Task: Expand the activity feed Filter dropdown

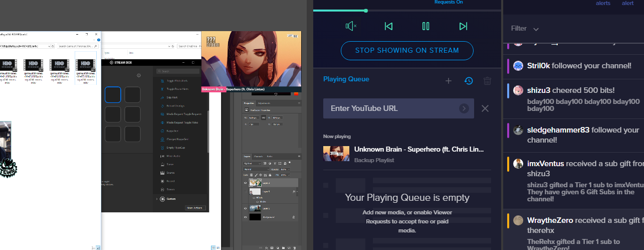Action: [x=525, y=29]
